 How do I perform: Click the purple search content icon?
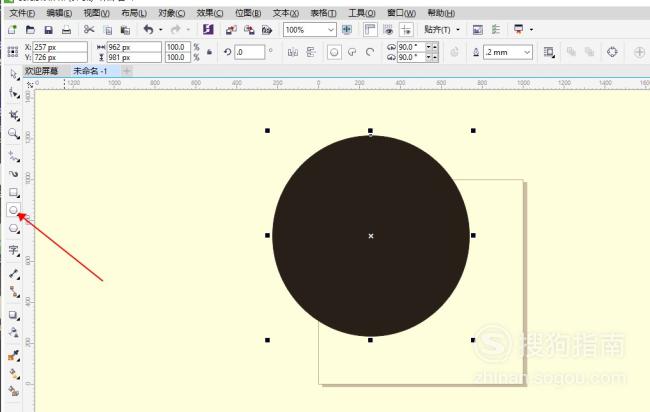click(208, 29)
